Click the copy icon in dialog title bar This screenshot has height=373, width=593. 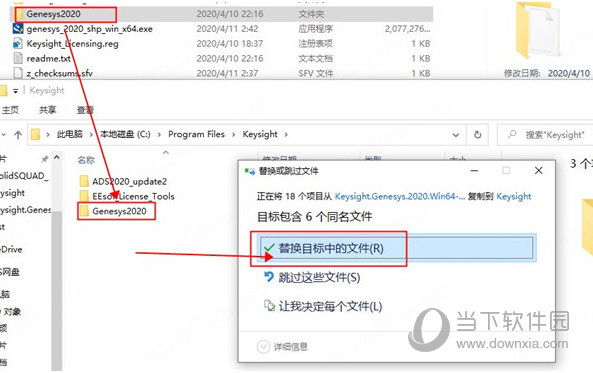pos(250,171)
